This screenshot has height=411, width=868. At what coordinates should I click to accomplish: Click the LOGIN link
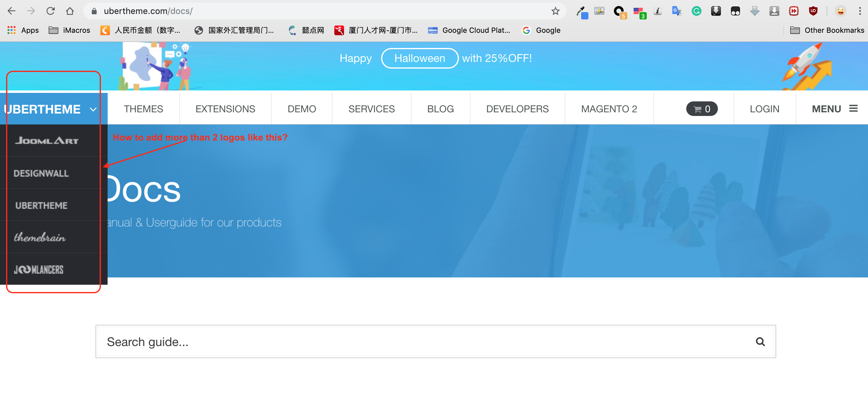coord(764,109)
